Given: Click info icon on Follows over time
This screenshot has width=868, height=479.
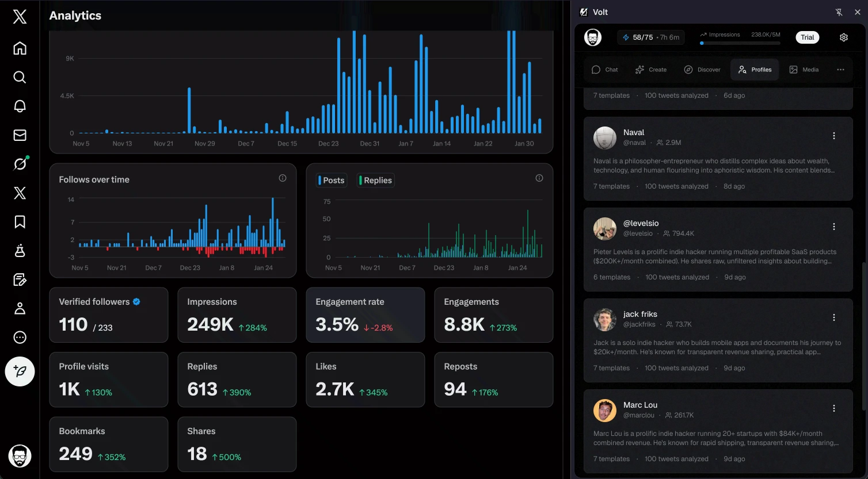Looking at the screenshot, I should (x=283, y=178).
